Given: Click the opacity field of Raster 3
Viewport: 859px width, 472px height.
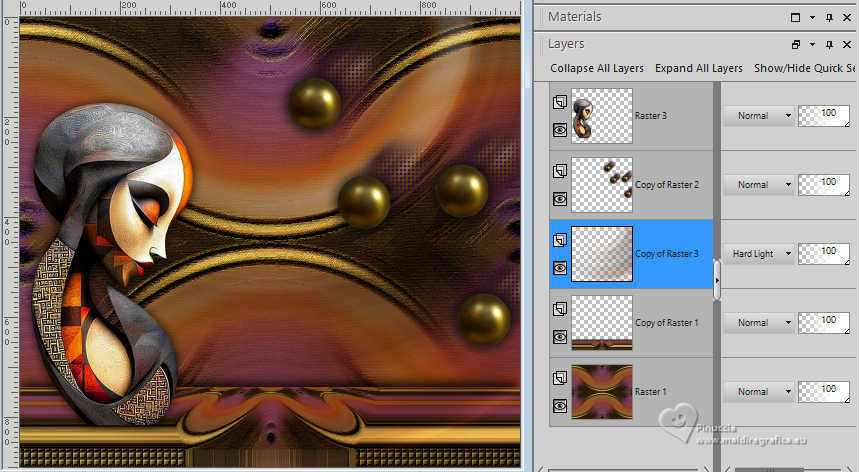Looking at the screenshot, I should point(824,116).
